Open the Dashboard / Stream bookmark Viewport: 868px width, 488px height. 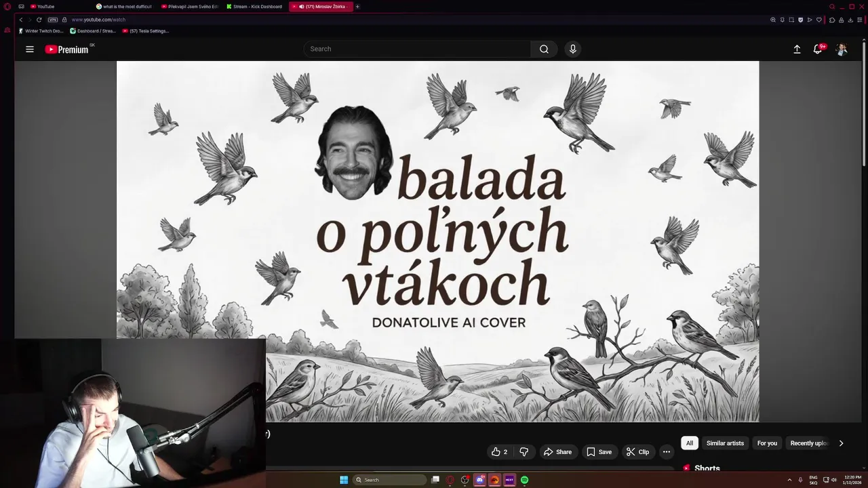coord(94,30)
